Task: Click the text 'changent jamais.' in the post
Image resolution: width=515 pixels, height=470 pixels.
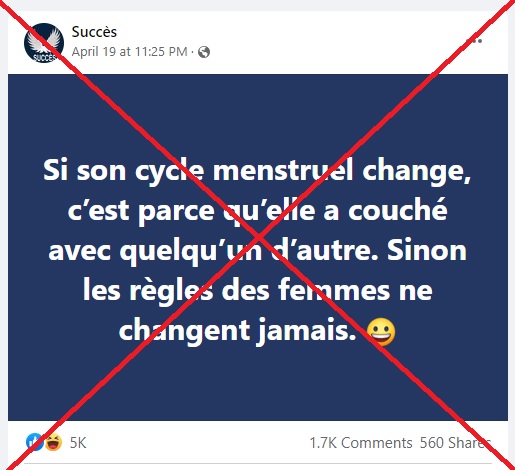Action: (238, 331)
